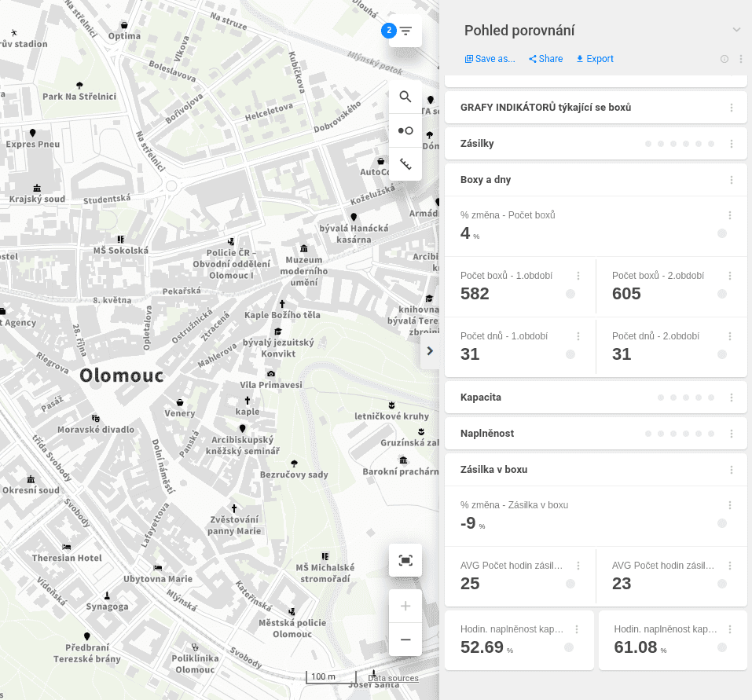Zoom in using the plus control
The image size is (752, 700).
point(405,606)
